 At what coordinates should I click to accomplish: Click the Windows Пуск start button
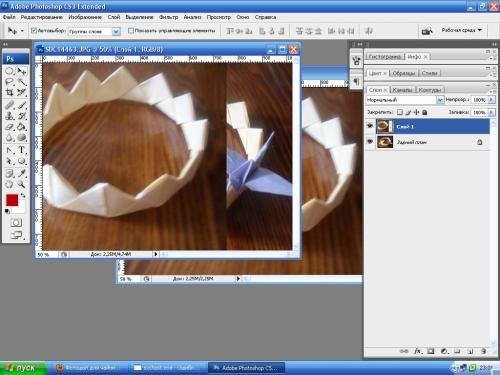(23, 368)
